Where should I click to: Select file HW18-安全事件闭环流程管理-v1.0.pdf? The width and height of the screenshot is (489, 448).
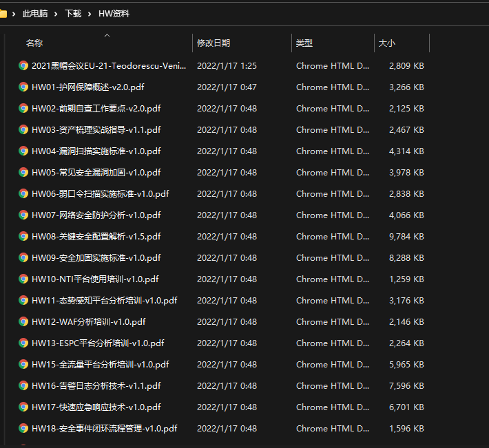(x=105, y=428)
